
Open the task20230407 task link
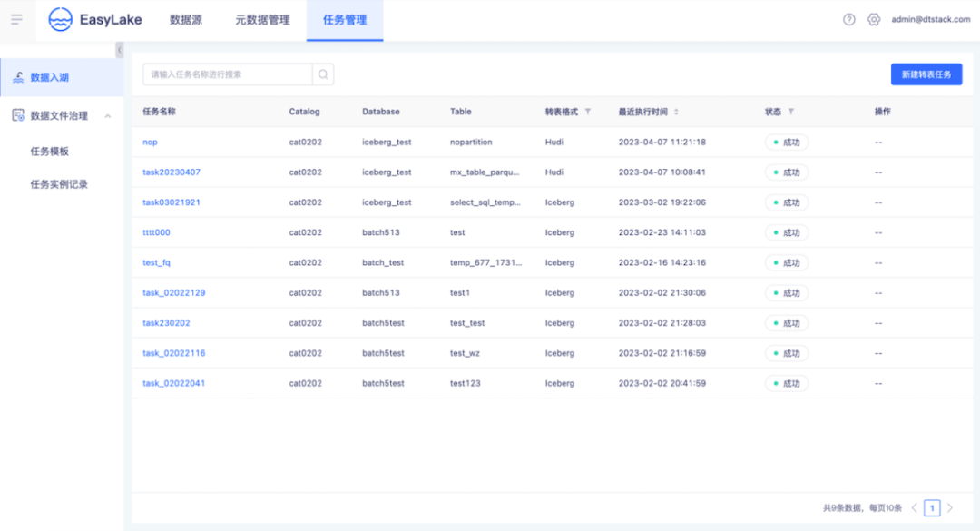coord(171,172)
